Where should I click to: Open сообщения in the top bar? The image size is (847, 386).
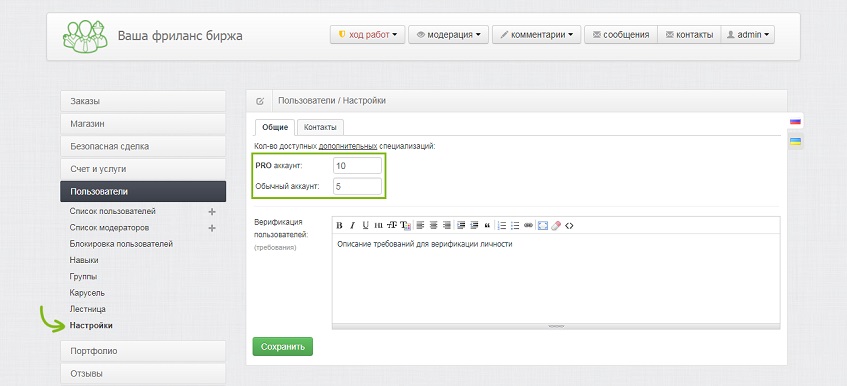pos(621,35)
